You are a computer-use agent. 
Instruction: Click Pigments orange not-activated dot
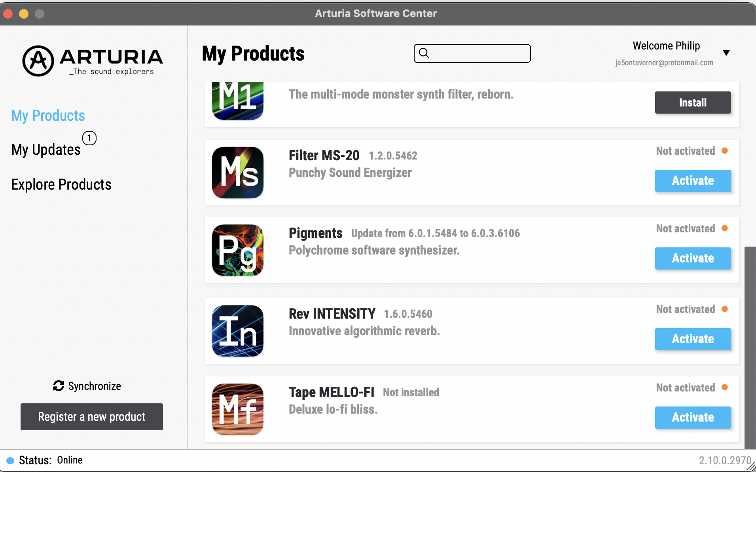(725, 228)
